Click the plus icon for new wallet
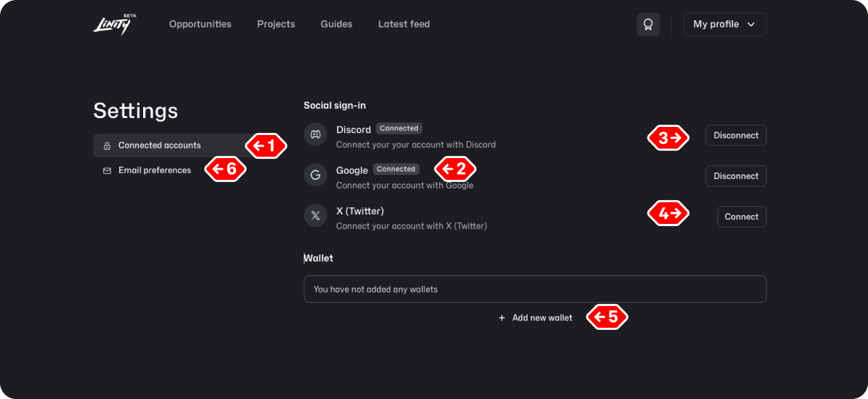Screen dimensions: 868x399 [x=502, y=318]
